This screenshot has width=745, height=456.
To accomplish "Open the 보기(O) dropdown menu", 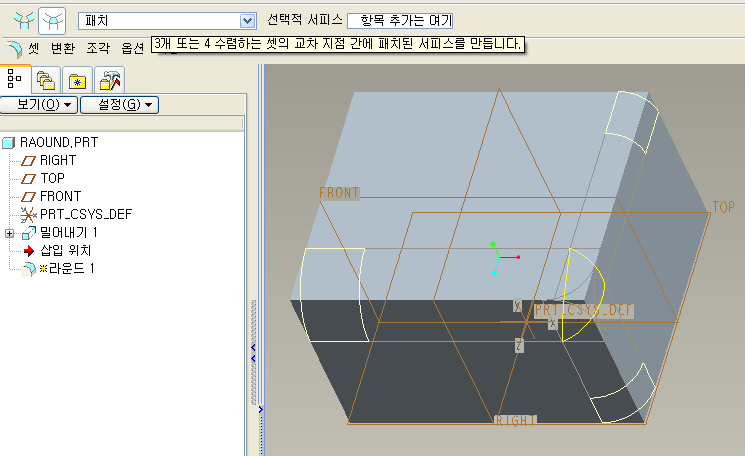I will [x=40, y=104].
